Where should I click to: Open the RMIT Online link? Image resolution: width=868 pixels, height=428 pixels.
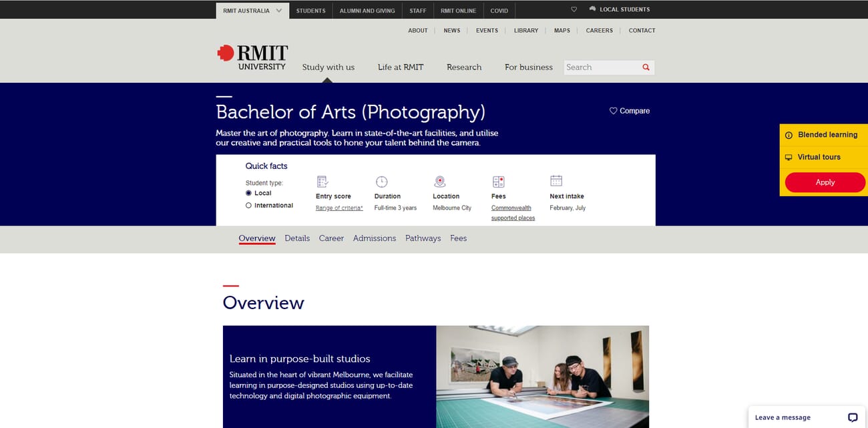pos(458,11)
